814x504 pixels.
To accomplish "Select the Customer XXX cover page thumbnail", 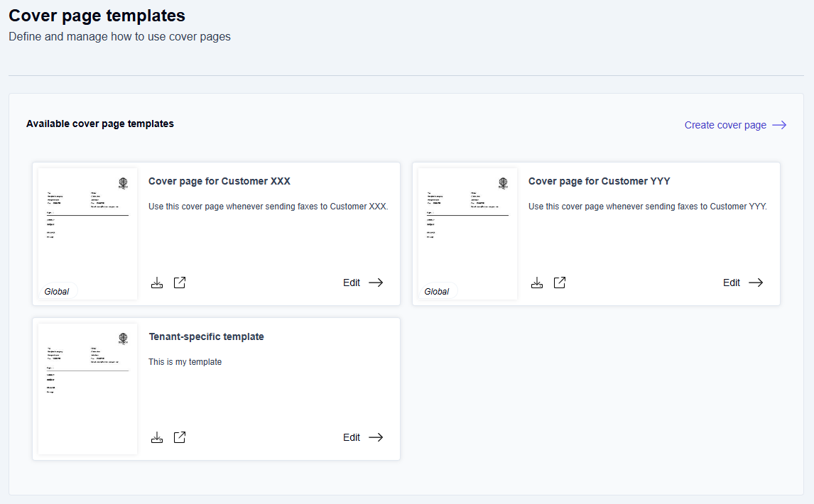I will pos(87,227).
